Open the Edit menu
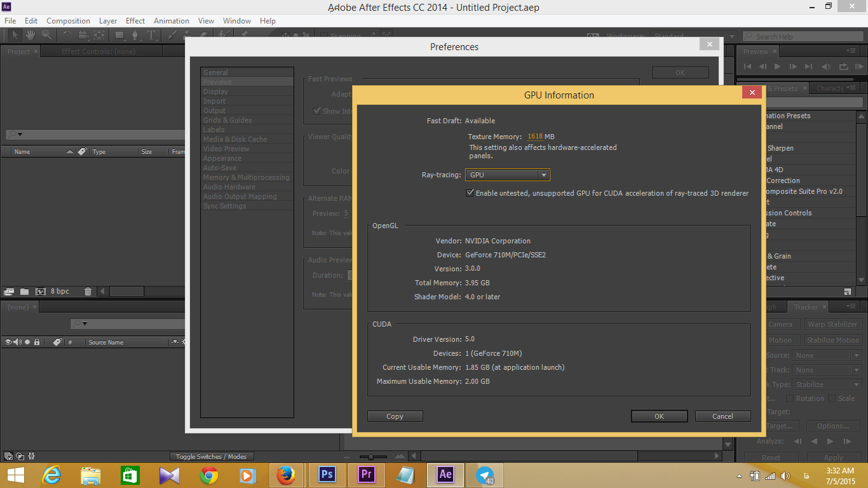The width and height of the screenshot is (868, 488). pos(31,21)
